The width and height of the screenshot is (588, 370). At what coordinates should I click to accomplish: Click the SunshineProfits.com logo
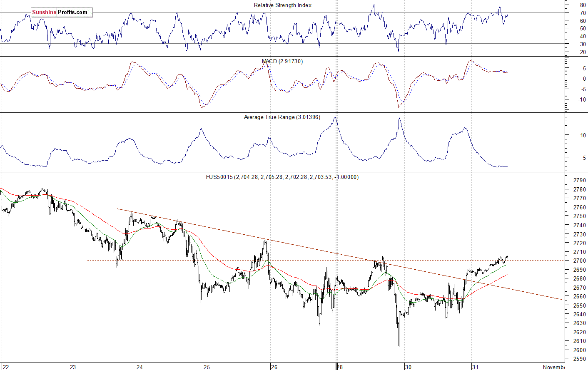(x=62, y=12)
